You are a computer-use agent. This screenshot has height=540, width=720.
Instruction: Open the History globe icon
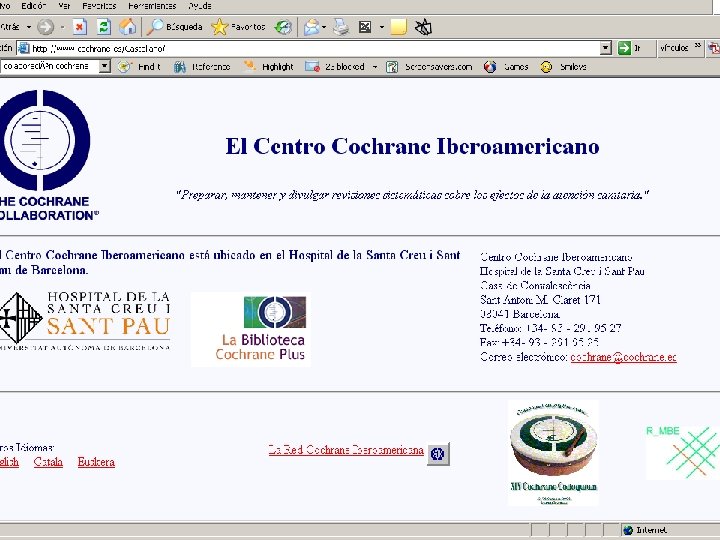[x=283, y=27]
